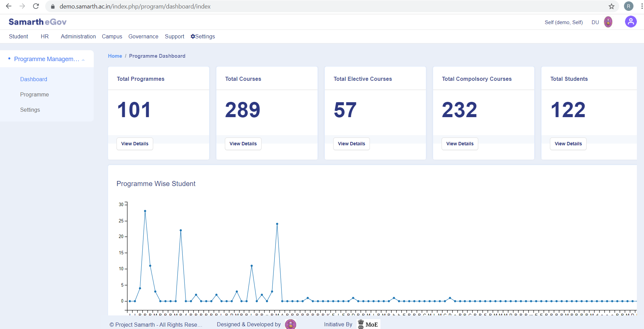This screenshot has height=329, width=644.
Task: View Details for Total Courses
Action: click(x=243, y=144)
